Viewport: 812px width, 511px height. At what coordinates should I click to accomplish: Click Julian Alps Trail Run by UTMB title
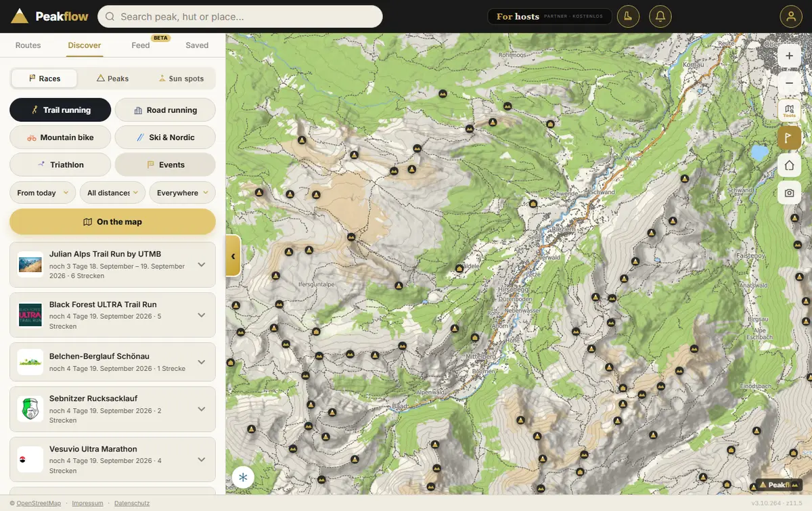[x=105, y=254]
